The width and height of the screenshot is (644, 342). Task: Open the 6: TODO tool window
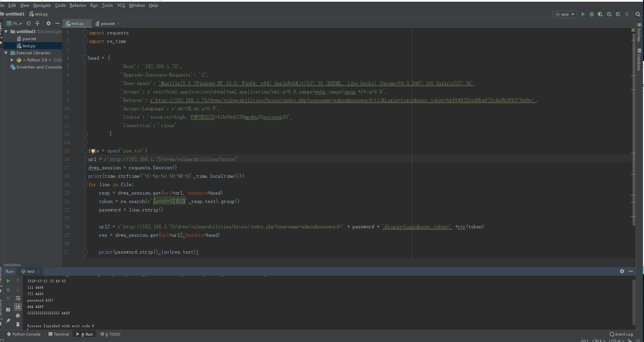(x=110, y=334)
